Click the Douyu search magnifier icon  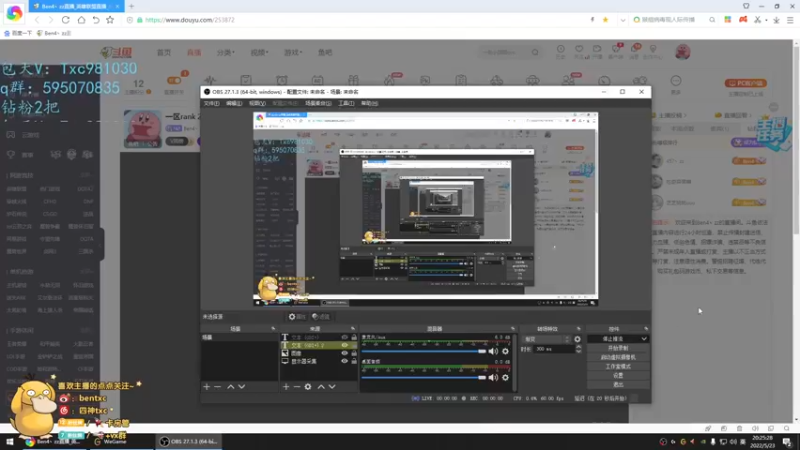pos(535,52)
